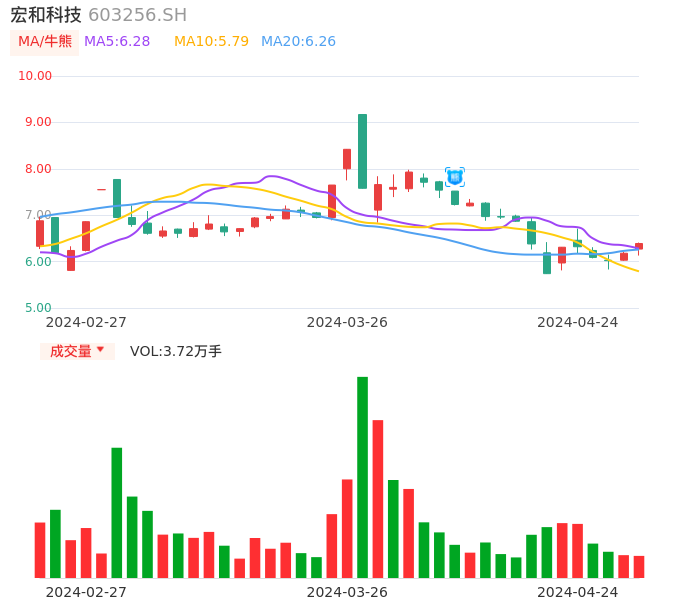Click the 5.00 price axis label
The width and height of the screenshot is (686, 606).
(x=38, y=308)
